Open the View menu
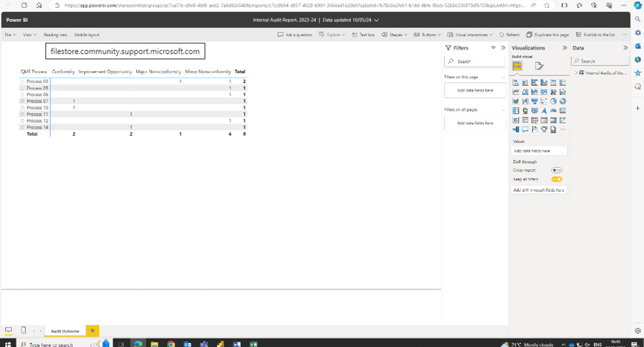The width and height of the screenshot is (644, 347). point(30,35)
